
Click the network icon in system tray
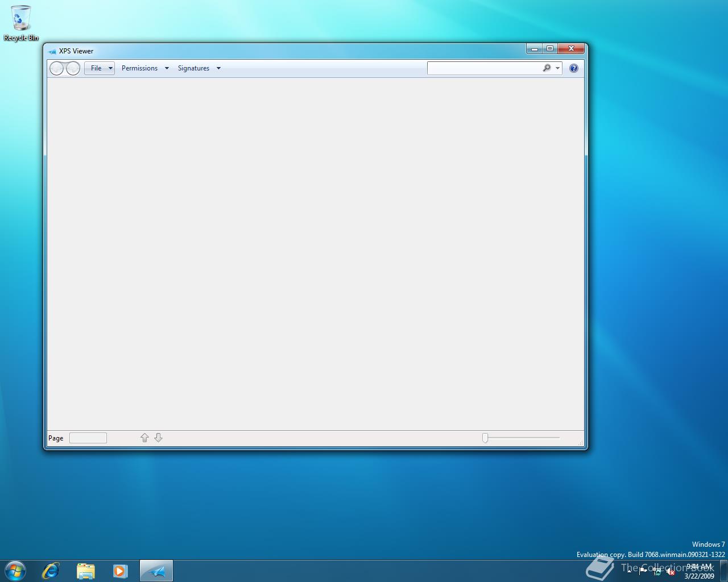(657, 571)
